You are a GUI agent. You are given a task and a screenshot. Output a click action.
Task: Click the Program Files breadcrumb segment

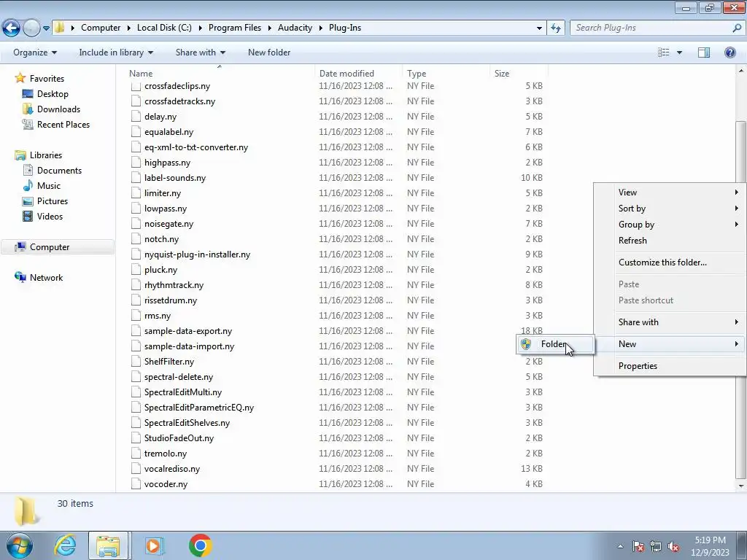(x=235, y=28)
